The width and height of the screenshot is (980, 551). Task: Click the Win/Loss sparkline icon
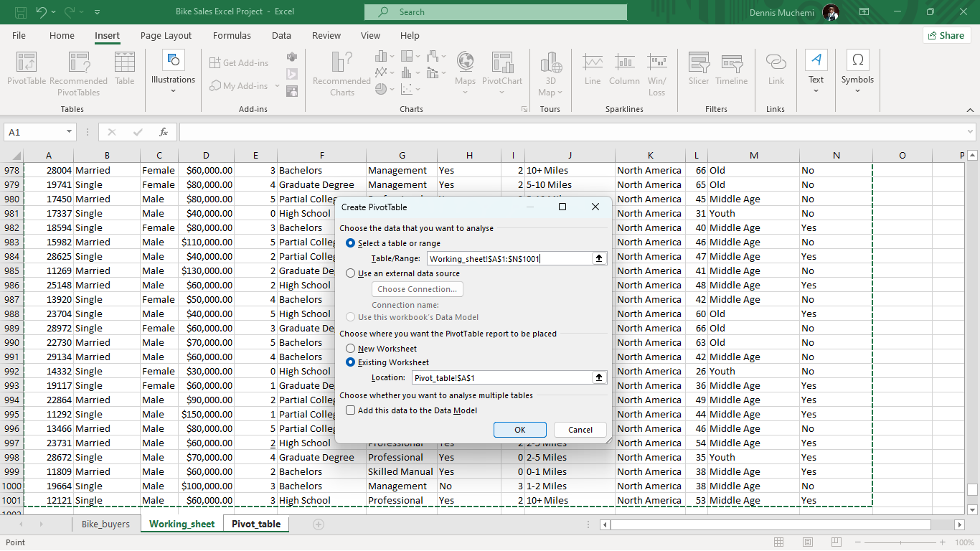click(x=656, y=62)
